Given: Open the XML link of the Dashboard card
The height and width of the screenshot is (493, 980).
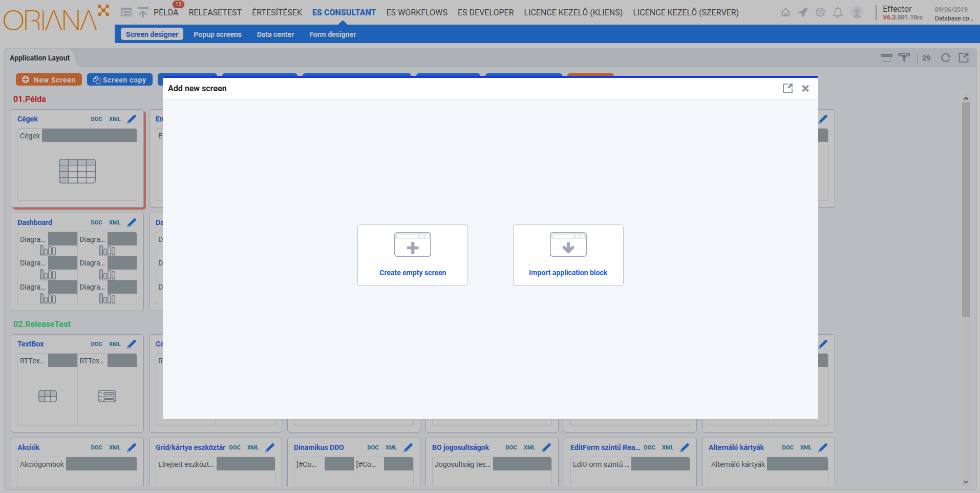Looking at the screenshot, I should pos(115,222).
